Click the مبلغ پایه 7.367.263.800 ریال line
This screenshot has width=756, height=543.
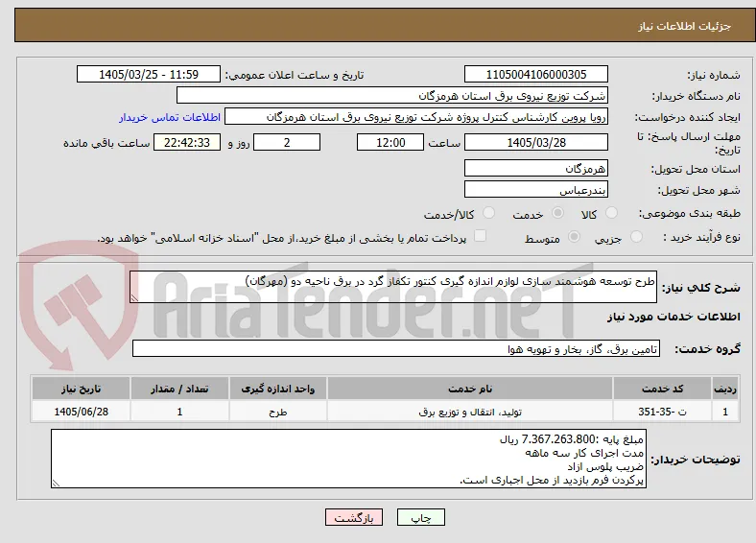[x=572, y=438]
